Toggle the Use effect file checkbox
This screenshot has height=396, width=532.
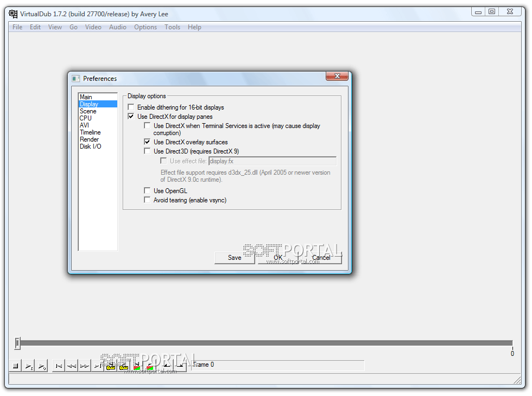coord(163,161)
